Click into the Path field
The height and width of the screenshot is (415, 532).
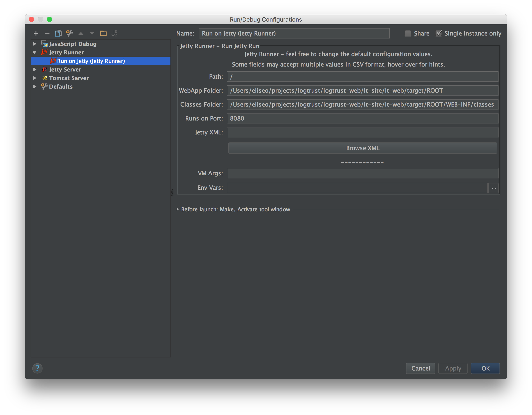[362, 76]
